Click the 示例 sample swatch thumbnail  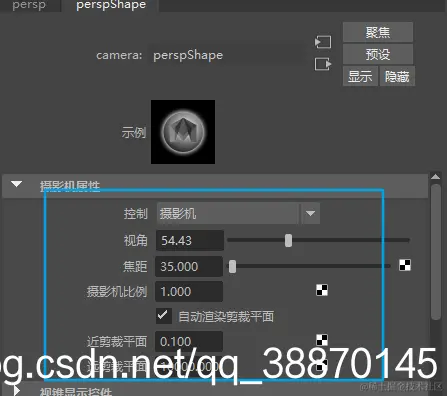(183, 132)
